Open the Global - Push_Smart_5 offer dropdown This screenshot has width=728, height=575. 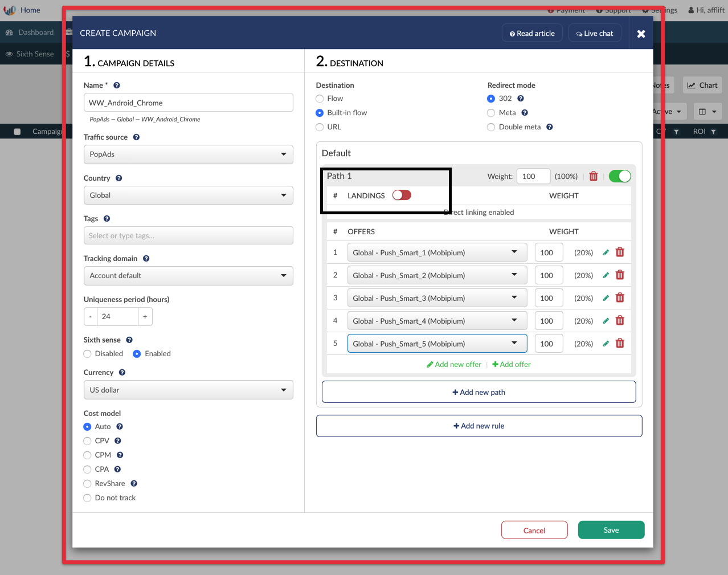[x=437, y=344]
